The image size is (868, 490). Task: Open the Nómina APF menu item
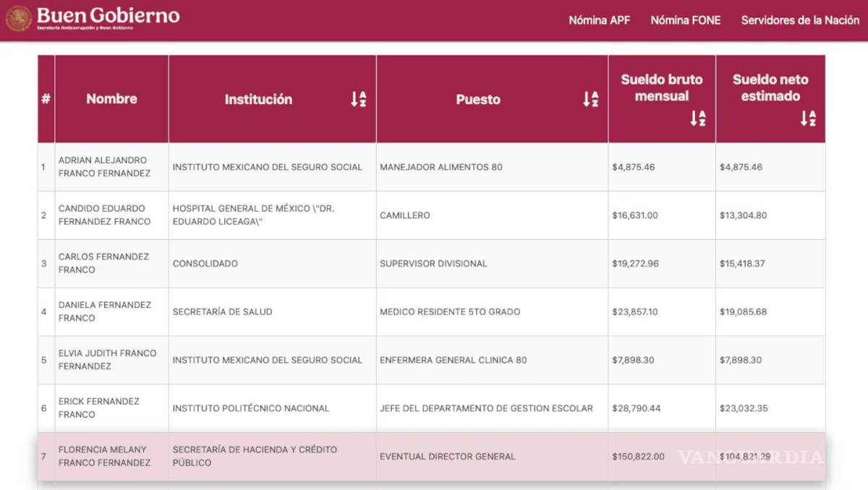pyautogui.click(x=599, y=20)
